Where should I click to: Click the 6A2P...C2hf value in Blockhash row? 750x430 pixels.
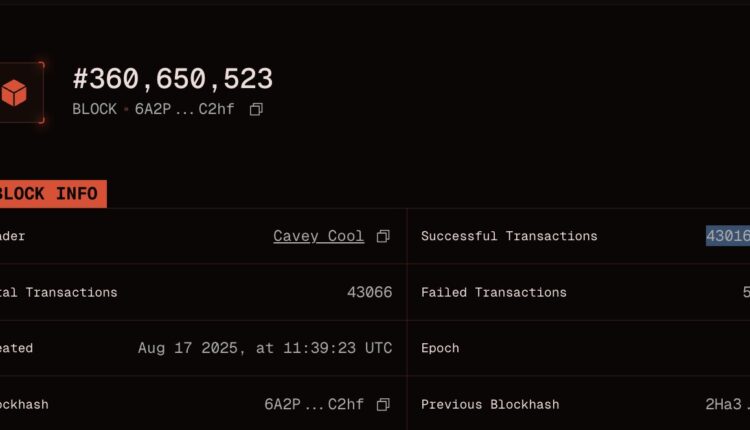[x=313, y=405]
